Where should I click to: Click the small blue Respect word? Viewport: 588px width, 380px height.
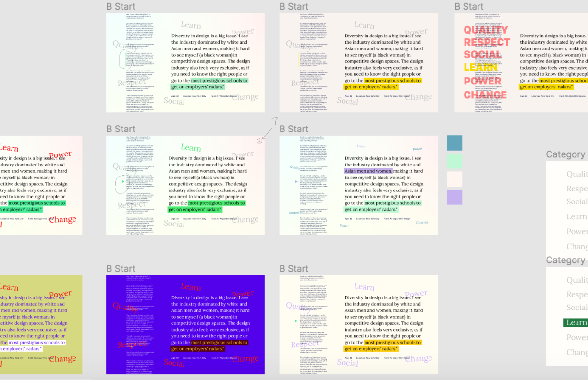pos(294,213)
